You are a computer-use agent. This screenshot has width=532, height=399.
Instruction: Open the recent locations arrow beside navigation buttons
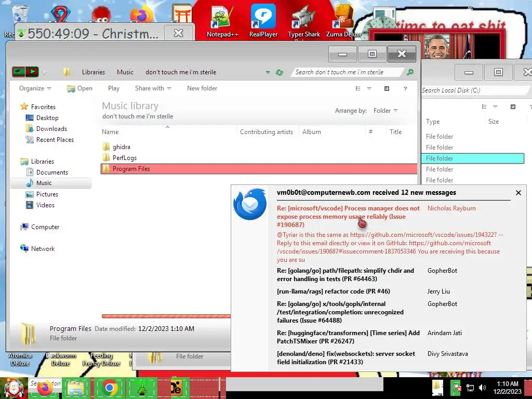[45, 72]
